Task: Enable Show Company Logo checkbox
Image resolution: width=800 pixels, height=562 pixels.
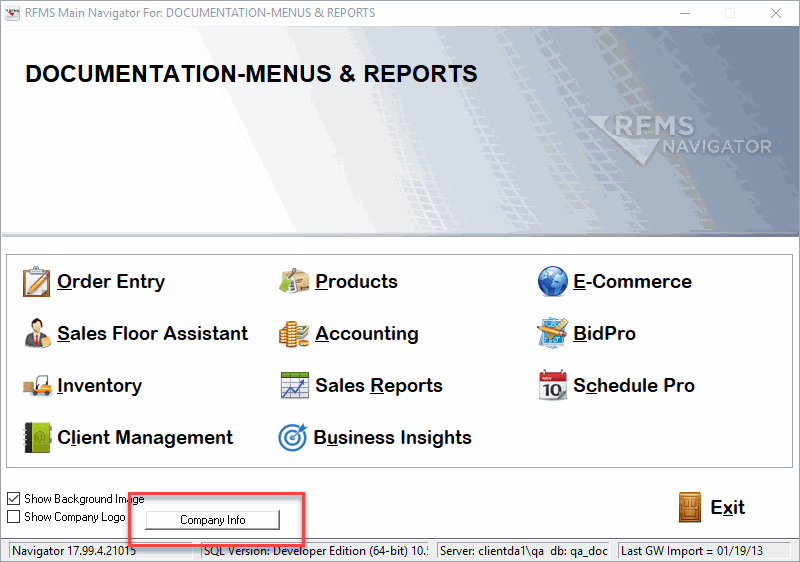Action: (14, 517)
